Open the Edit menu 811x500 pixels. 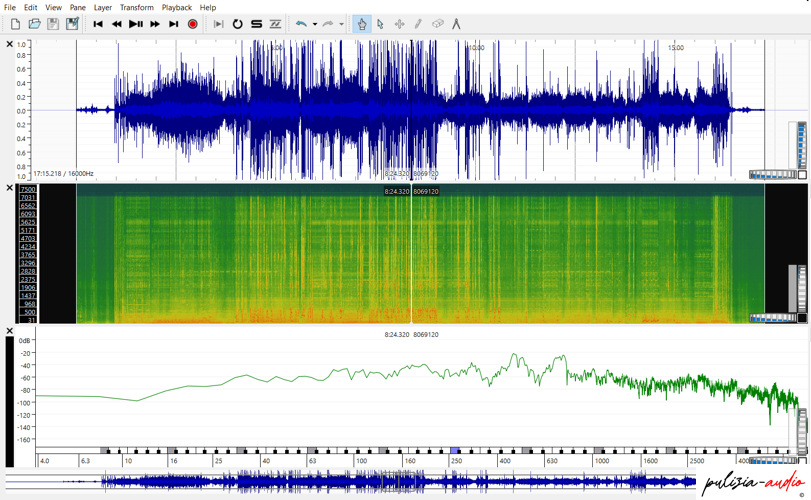click(x=31, y=7)
